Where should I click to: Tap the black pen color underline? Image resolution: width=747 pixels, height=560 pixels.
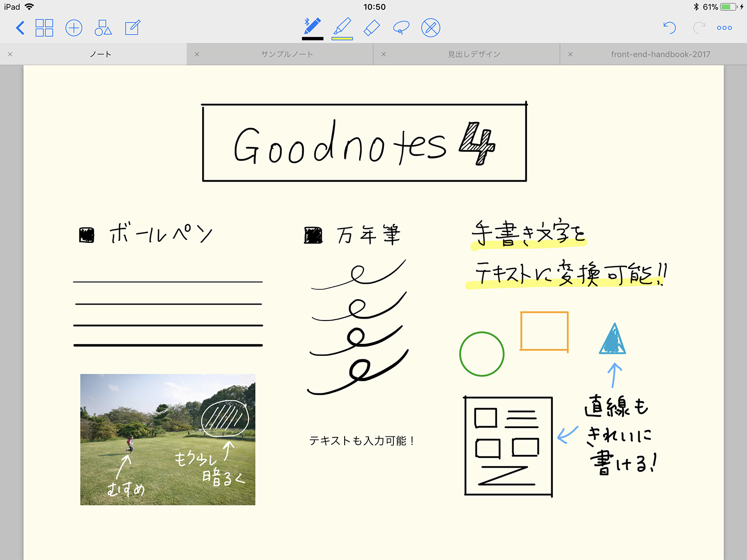[x=313, y=38]
